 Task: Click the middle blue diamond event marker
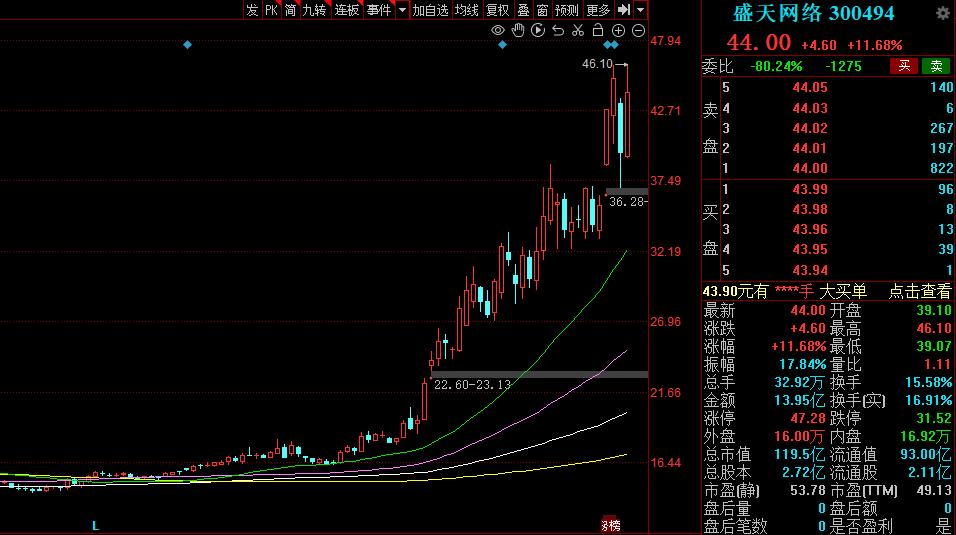pos(502,45)
